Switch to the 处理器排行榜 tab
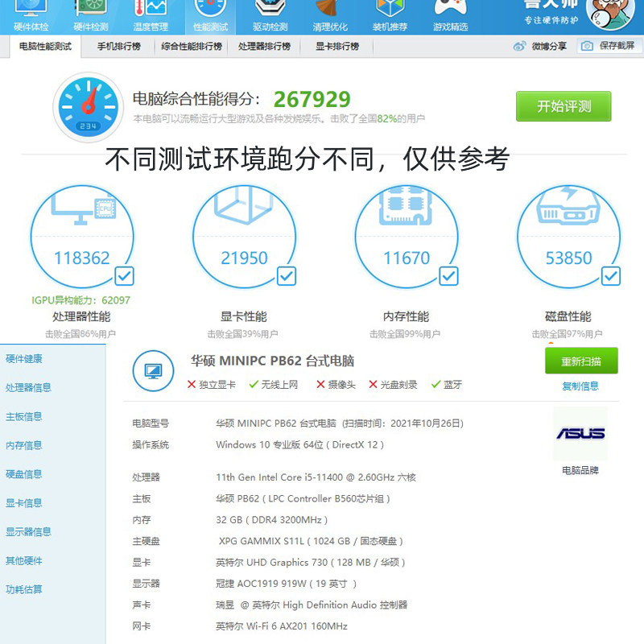This screenshot has height=644, width=644. (x=264, y=46)
